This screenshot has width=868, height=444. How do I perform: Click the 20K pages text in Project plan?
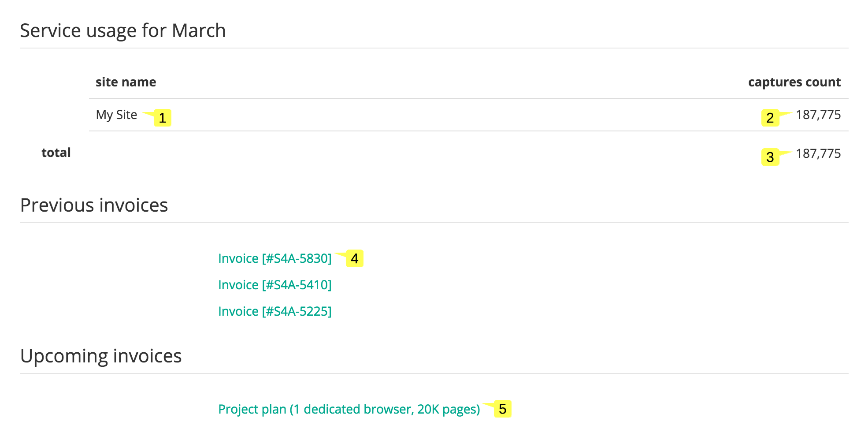click(x=446, y=409)
